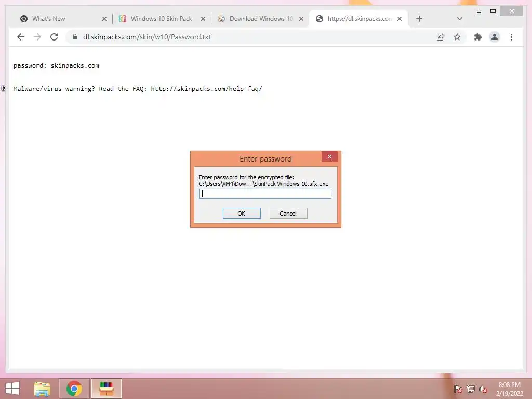Open the muted volume tray icon
The image size is (532, 399).
483,389
